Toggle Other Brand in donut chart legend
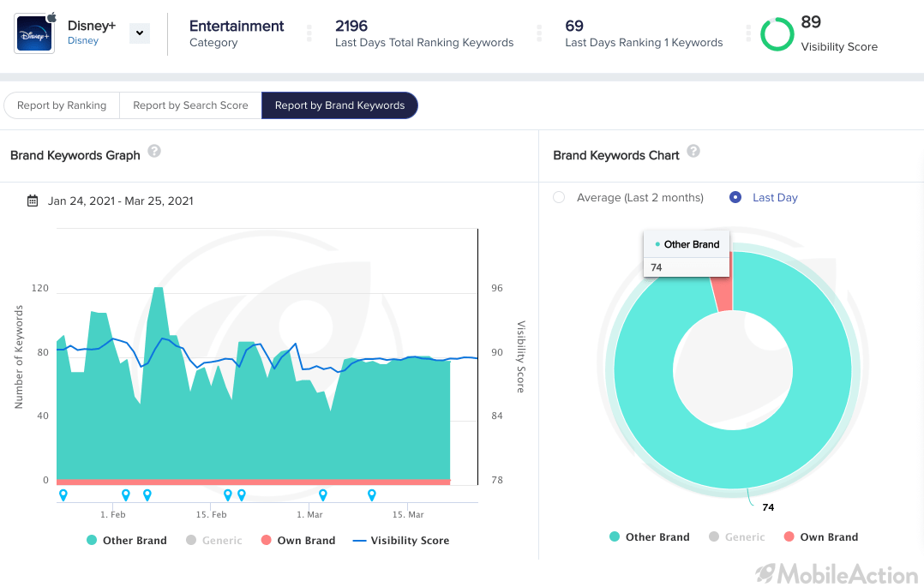The width and height of the screenshot is (924, 587). [650, 537]
